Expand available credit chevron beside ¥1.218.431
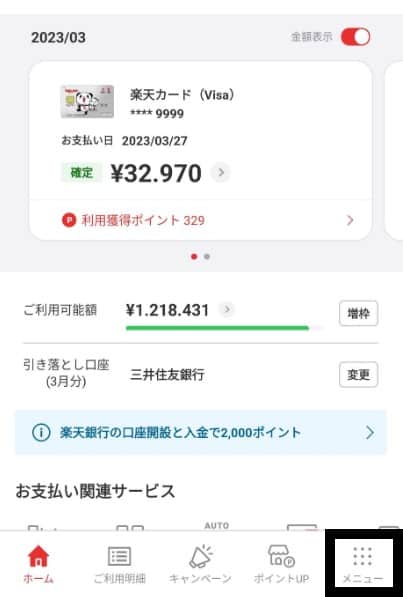The image size is (403, 597). click(227, 309)
